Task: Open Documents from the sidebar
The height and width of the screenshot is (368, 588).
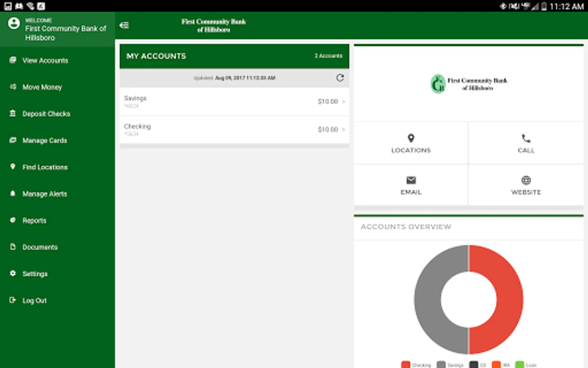Action: tap(40, 247)
